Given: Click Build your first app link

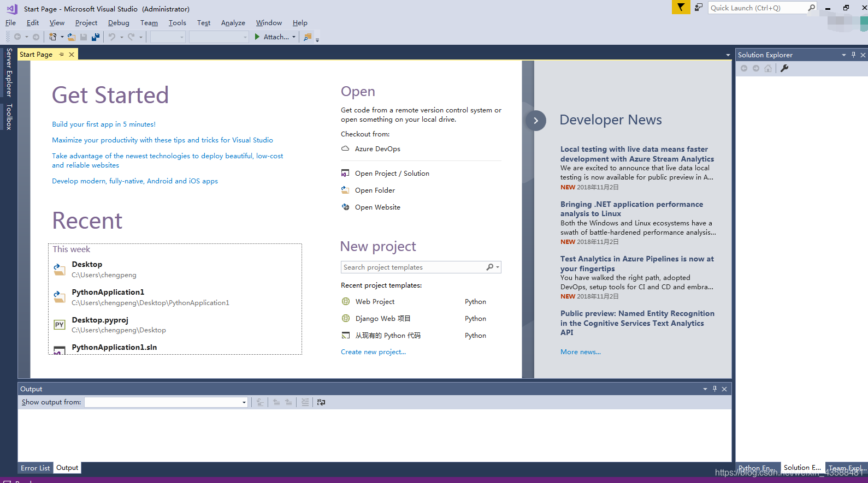Looking at the screenshot, I should [x=104, y=124].
